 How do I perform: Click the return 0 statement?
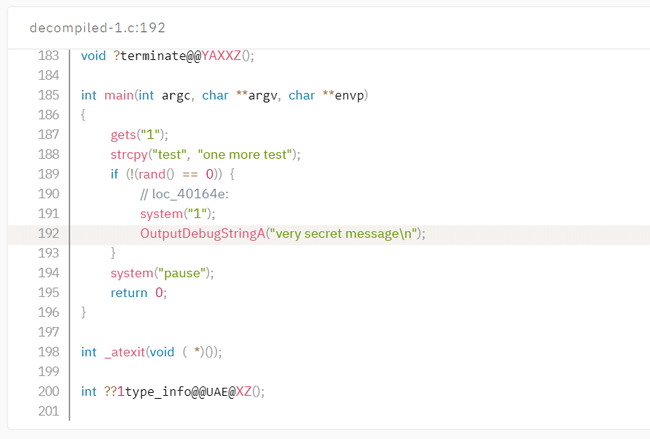[x=138, y=292]
